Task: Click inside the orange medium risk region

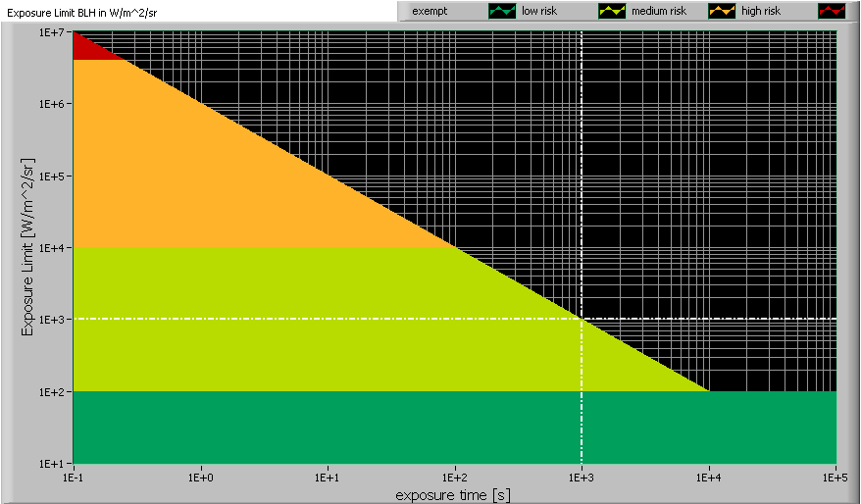Action: tap(196, 176)
